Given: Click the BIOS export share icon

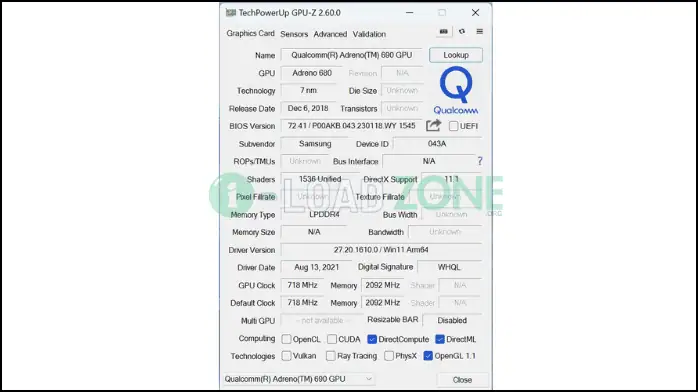Looking at the screenshot, I should tap(433, 125).
